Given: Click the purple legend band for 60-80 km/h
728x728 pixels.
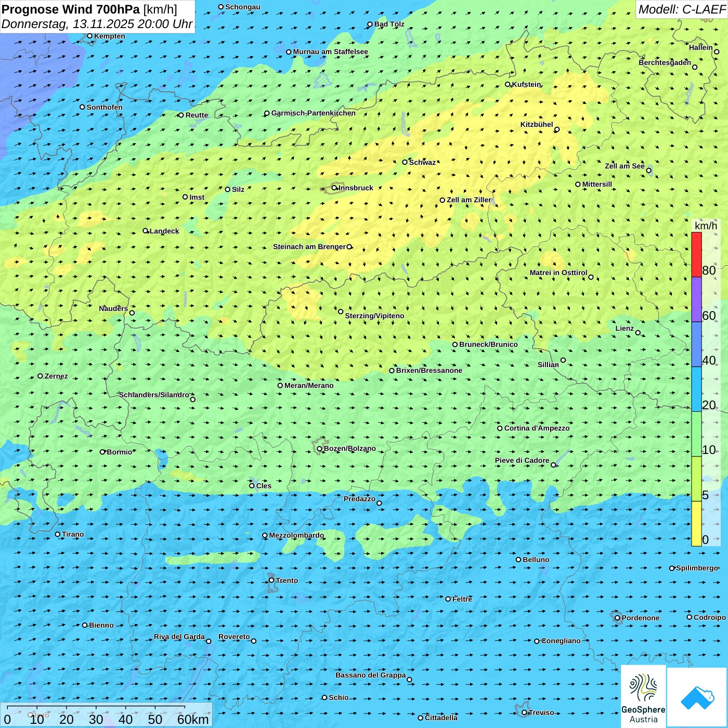Looking at the screenshot, I should (x=696, y=299).
